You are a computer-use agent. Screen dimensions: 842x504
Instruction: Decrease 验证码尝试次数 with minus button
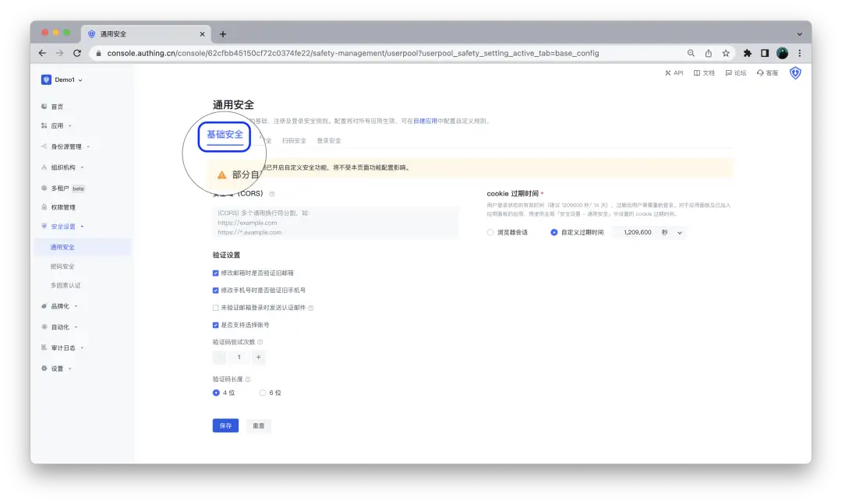[220, 358]
